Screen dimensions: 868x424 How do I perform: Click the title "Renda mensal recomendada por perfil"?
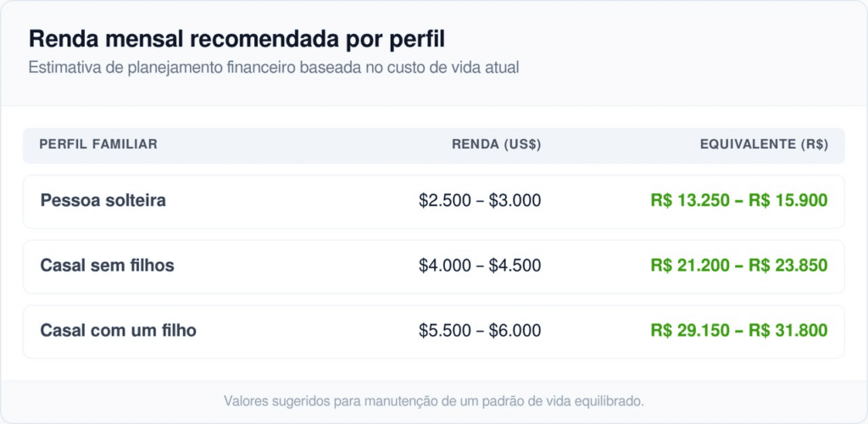236,39
